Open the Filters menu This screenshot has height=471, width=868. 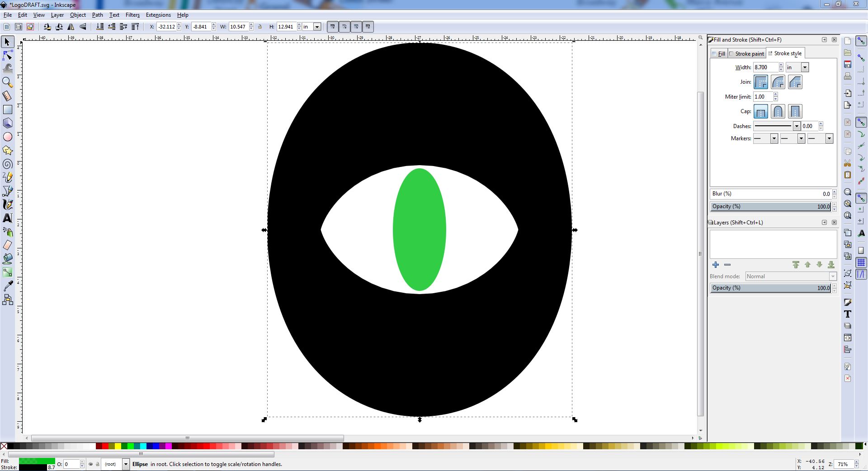point(132,15)
